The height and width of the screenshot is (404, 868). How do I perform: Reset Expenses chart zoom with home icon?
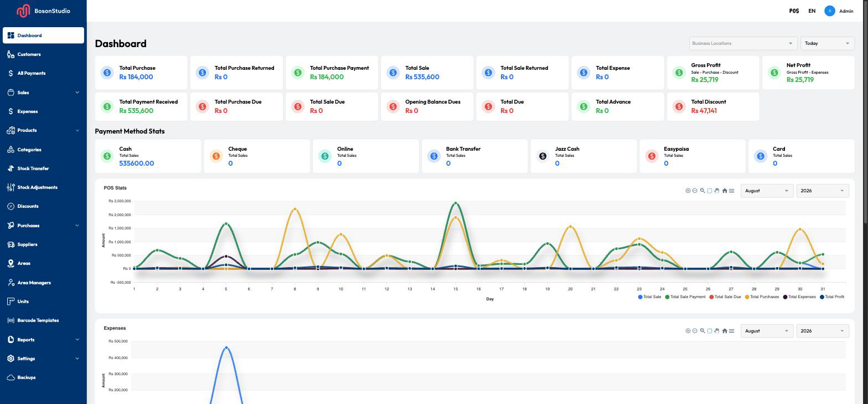[725, 331]
